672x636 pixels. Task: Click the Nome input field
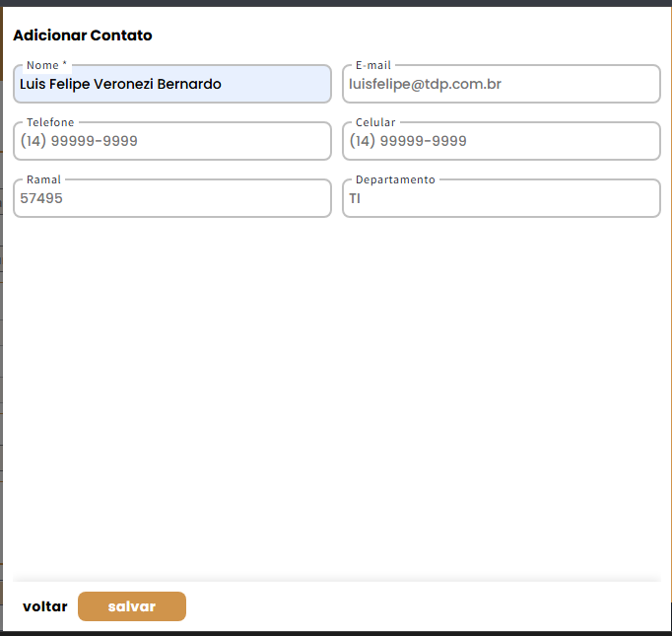(x=172, y=84)
